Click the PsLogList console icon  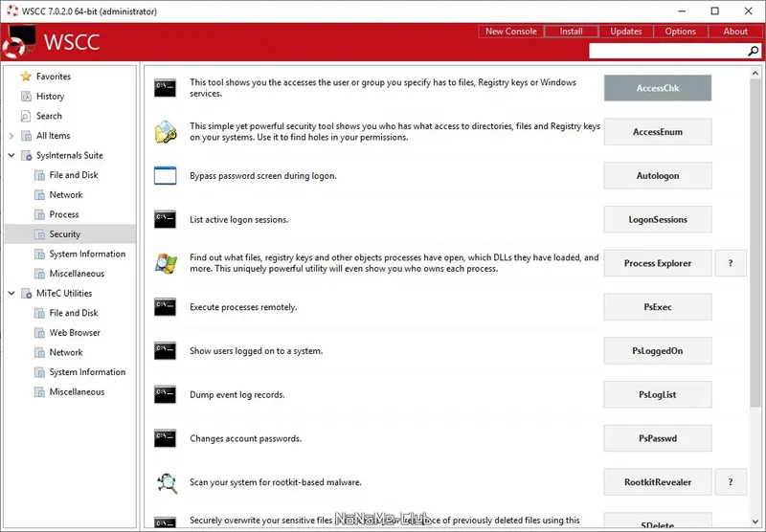(165, 394)
